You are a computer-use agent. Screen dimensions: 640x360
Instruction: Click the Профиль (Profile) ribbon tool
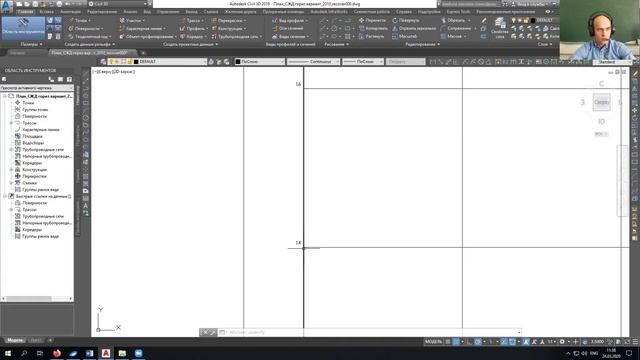click(194, 29)
